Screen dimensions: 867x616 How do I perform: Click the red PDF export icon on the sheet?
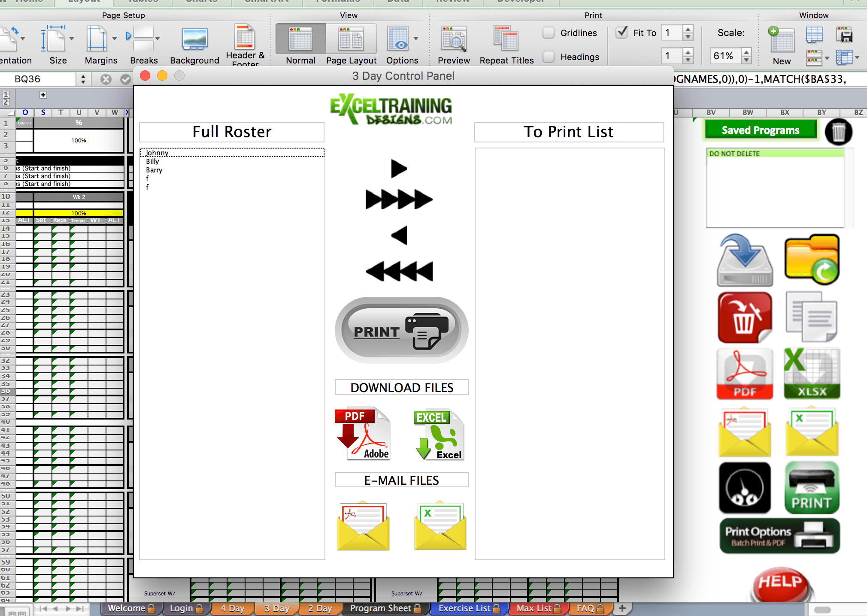744,374
